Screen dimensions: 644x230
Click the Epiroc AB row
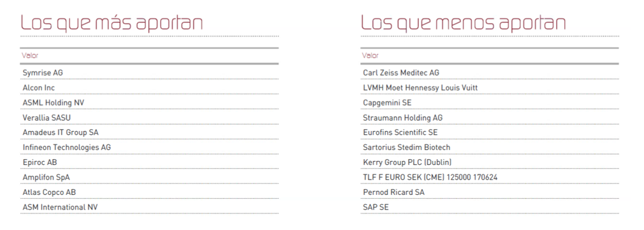(x=149, y=162)
